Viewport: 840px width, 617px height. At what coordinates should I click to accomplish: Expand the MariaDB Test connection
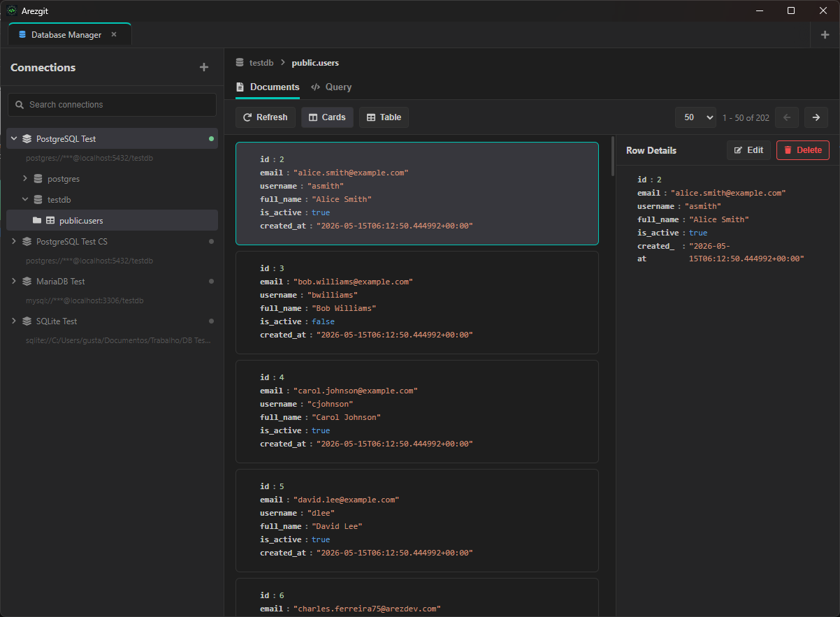[14, 281]
